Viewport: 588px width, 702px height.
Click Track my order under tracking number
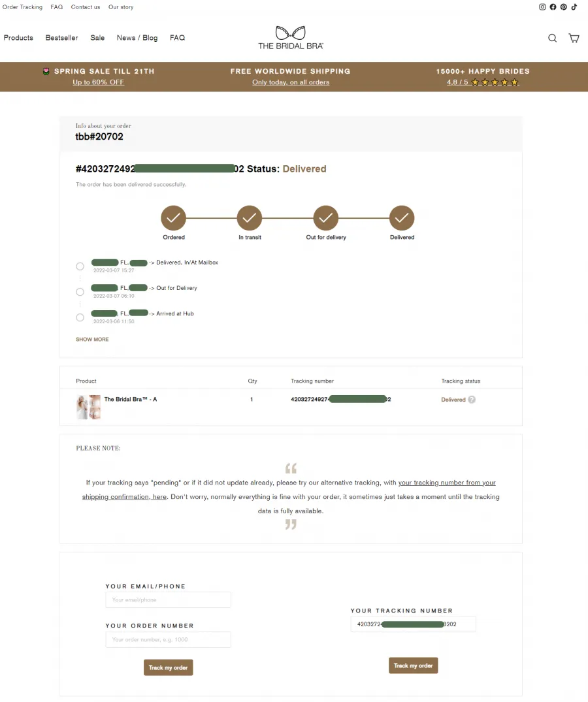[x=414, y=665]
